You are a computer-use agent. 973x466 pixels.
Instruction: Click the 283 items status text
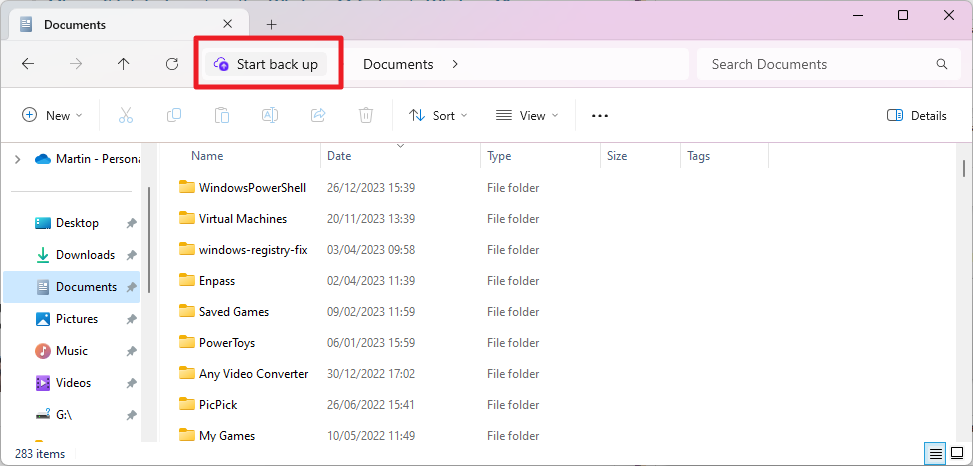tap(40, 454)
